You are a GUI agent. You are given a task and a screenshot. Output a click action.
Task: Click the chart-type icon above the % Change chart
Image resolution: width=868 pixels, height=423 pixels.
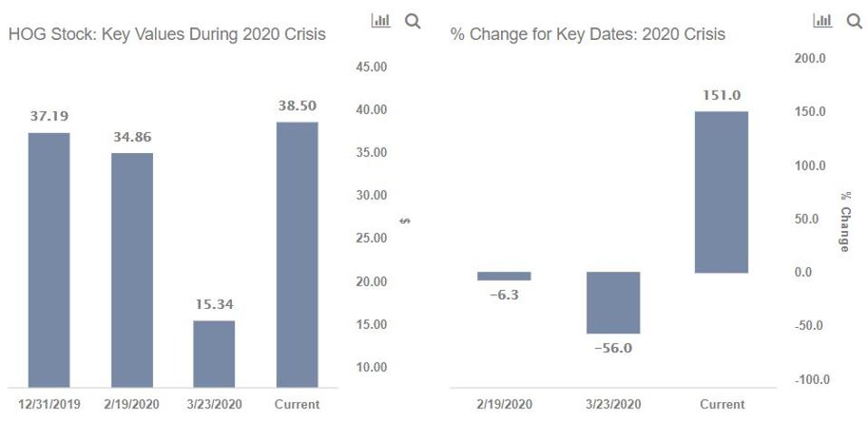point(823,20)
